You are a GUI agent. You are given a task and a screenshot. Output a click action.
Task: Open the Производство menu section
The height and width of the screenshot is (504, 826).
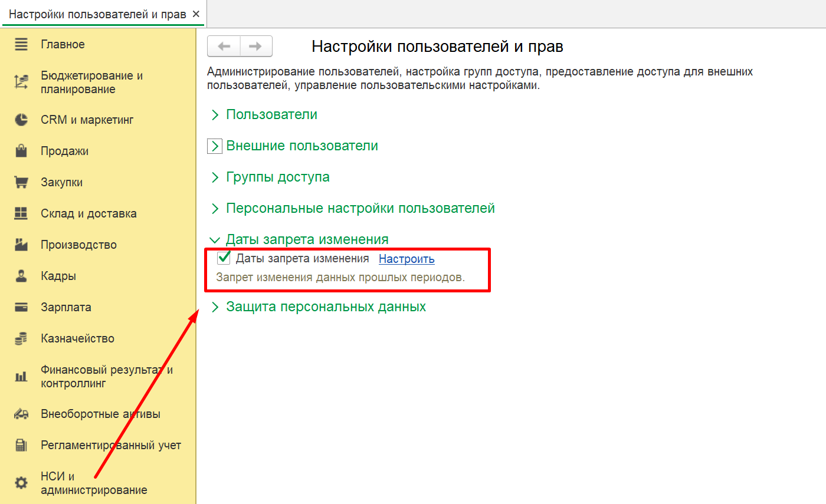coord(78,245)
